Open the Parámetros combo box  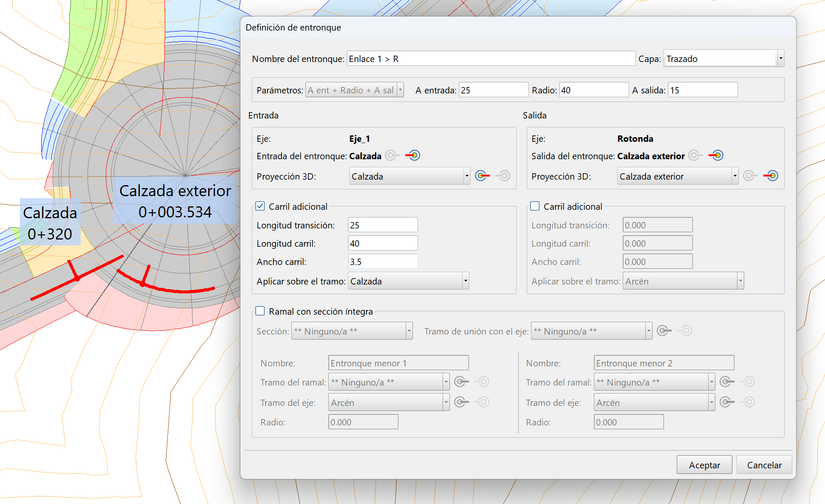(x=400, y=90)
